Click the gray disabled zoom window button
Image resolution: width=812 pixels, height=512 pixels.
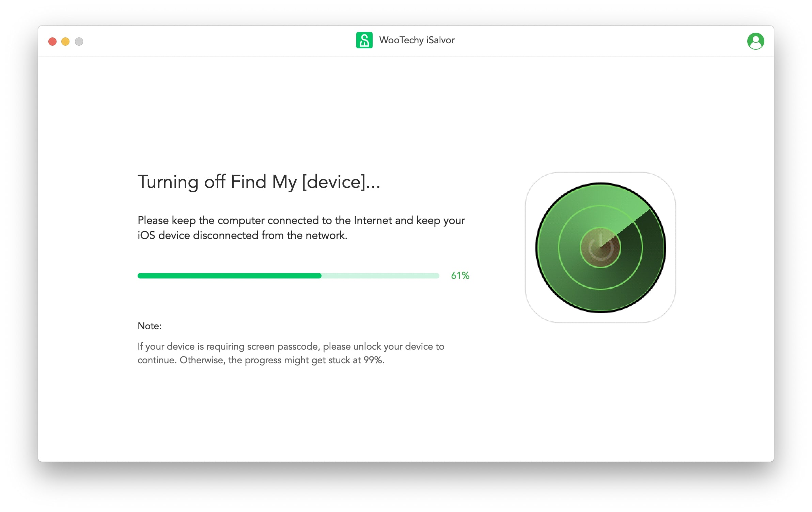click(79, 42)
